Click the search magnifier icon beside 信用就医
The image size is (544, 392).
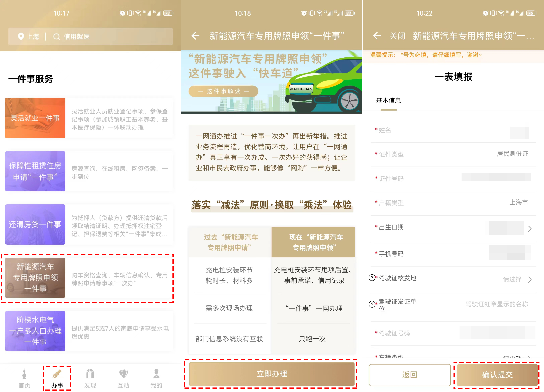click(56, 37)
